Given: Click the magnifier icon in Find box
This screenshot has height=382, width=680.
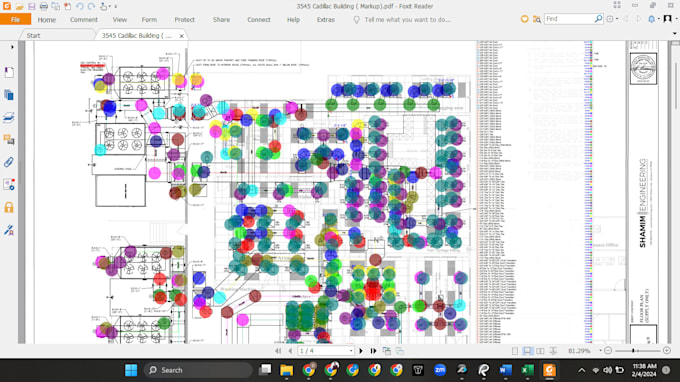Looking at the screenshot, I should 598,19.
